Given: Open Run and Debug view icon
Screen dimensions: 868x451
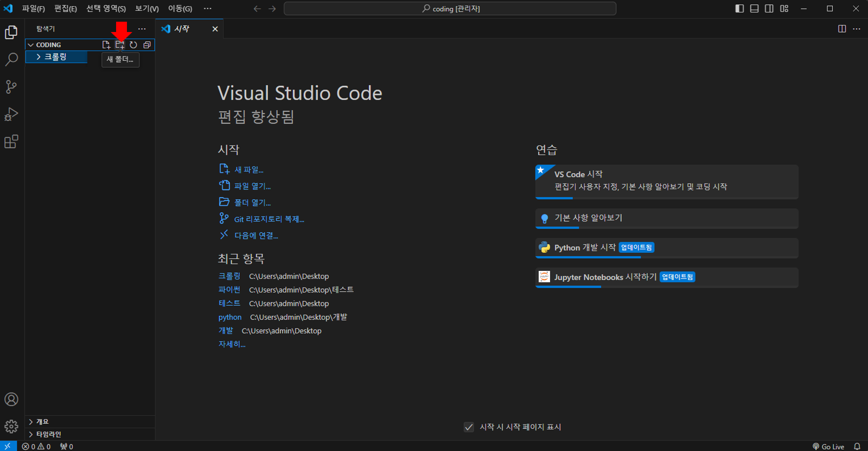Looking at the screenshot, I should coord(11,114).
